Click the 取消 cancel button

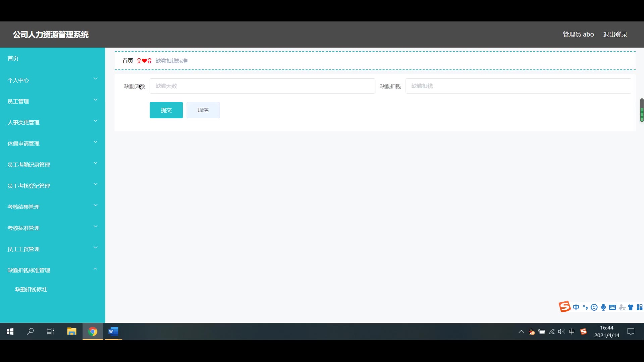pos(203,110)
